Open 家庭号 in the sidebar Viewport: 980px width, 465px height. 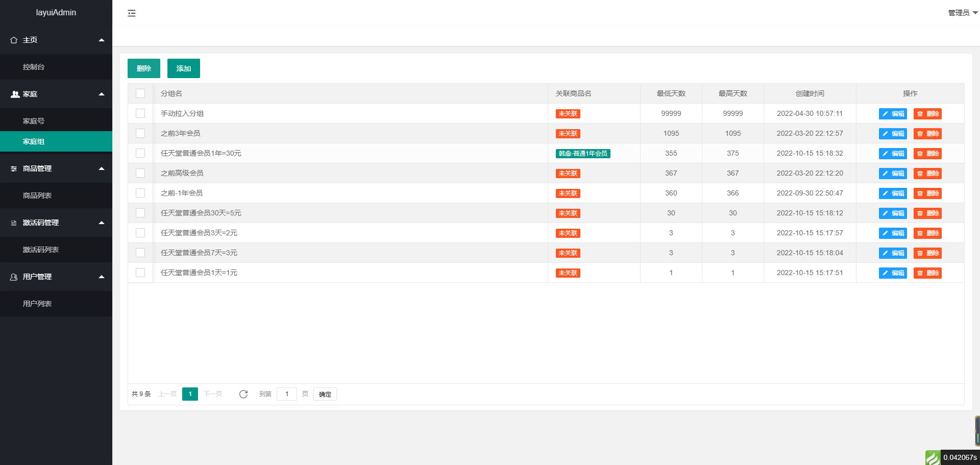coord(56,121)
